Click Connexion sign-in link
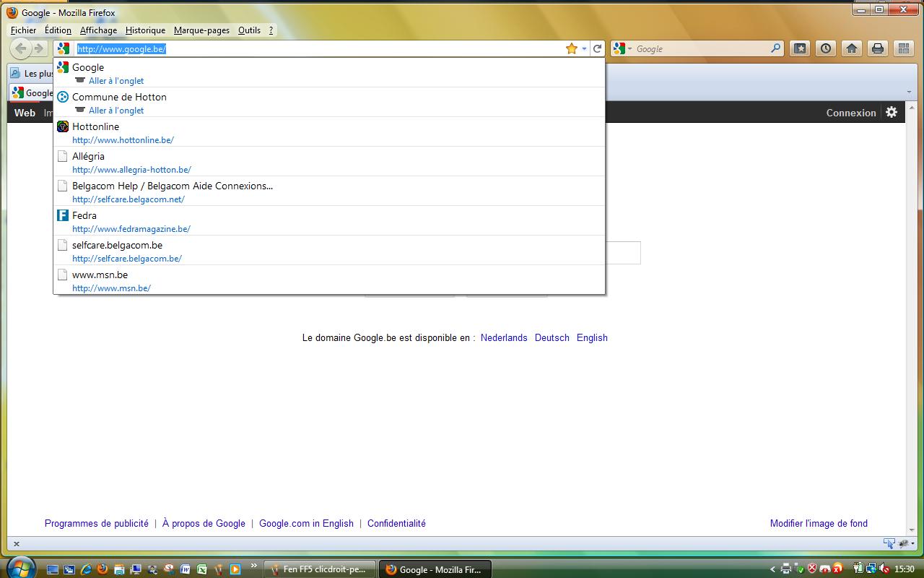 (851, 113)
